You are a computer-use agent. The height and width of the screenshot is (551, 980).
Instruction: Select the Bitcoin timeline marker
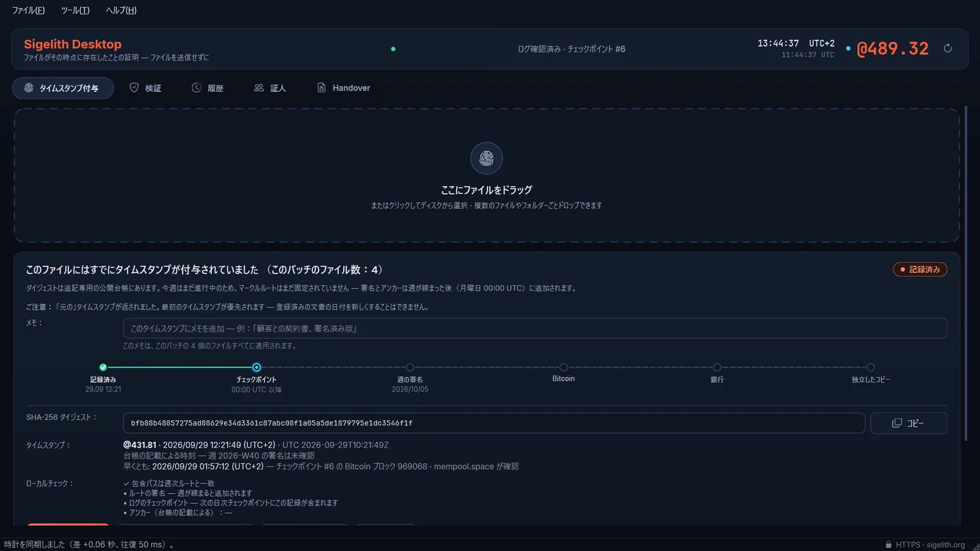563,367
